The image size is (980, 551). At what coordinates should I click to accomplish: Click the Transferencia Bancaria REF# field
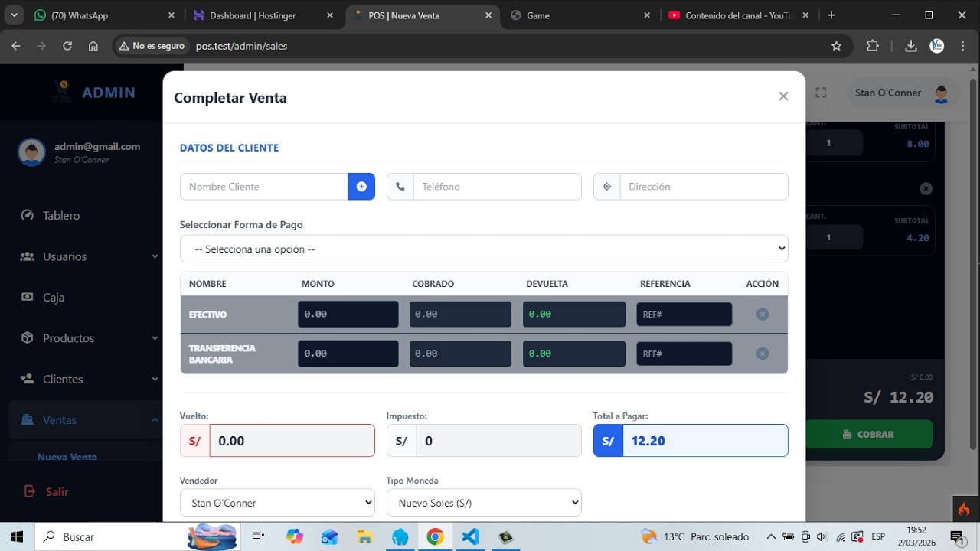click(684, 354)
